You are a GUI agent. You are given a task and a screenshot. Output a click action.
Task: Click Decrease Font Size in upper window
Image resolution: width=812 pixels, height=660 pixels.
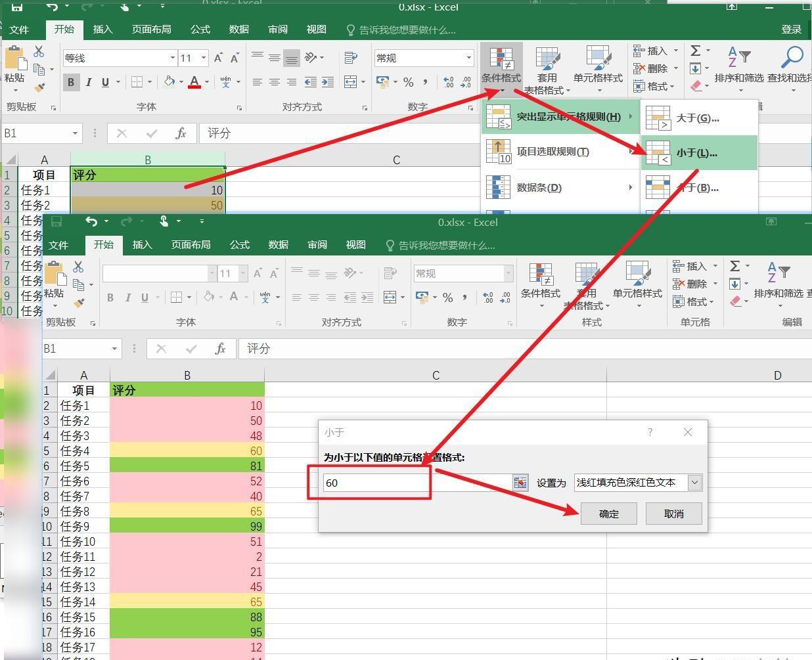[235, 58]
